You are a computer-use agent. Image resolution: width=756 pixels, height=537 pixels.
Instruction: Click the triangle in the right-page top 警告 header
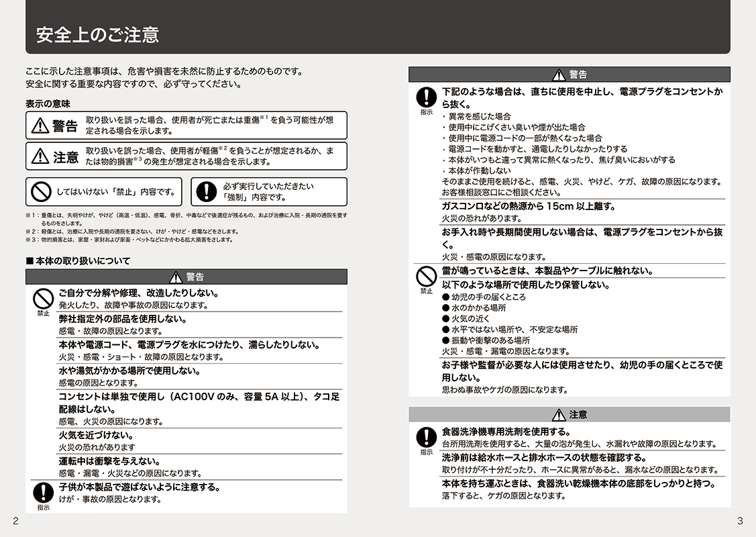pyautogui.click(x=559, y=75)
